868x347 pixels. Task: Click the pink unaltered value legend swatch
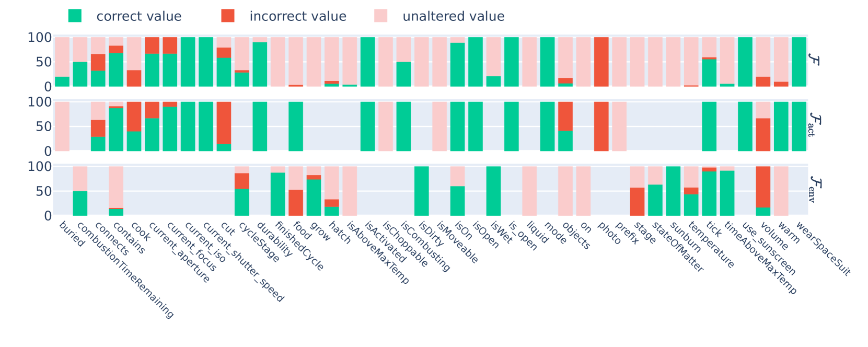(x=381, y=16)
